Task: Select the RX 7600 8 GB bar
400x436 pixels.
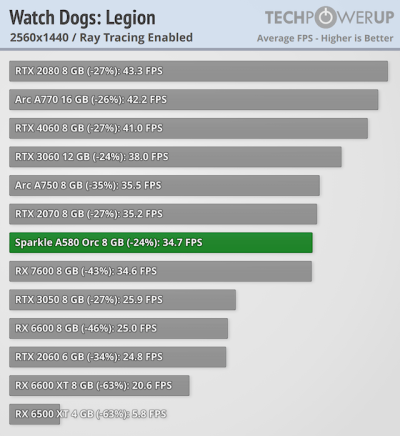Action: coord(160,271)
